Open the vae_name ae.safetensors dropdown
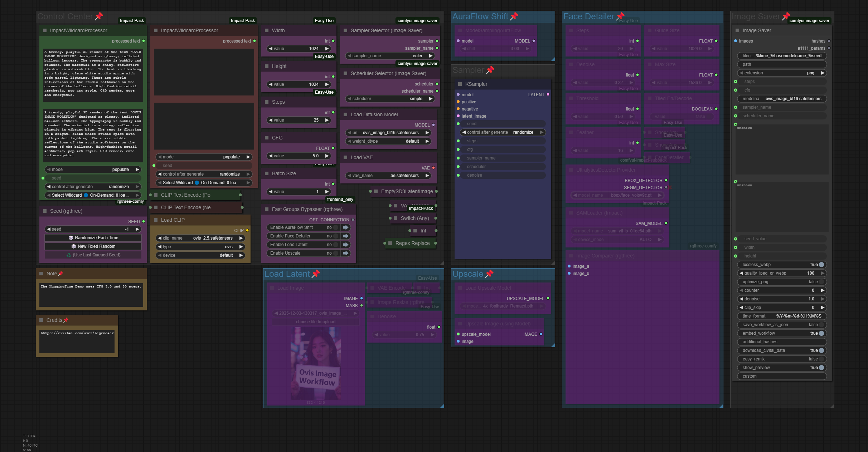868x452 pixels. tap(388, 176)
